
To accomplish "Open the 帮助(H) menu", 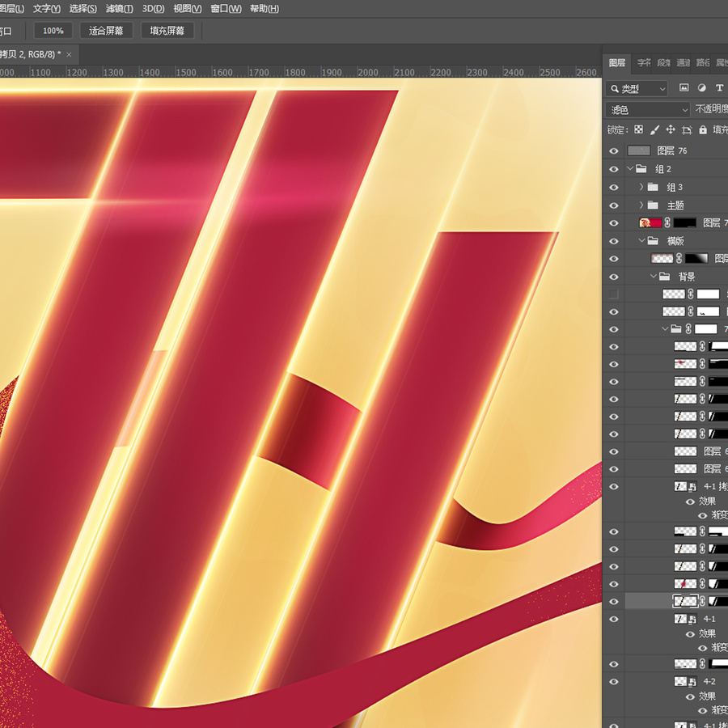I will tap(265, 9).
